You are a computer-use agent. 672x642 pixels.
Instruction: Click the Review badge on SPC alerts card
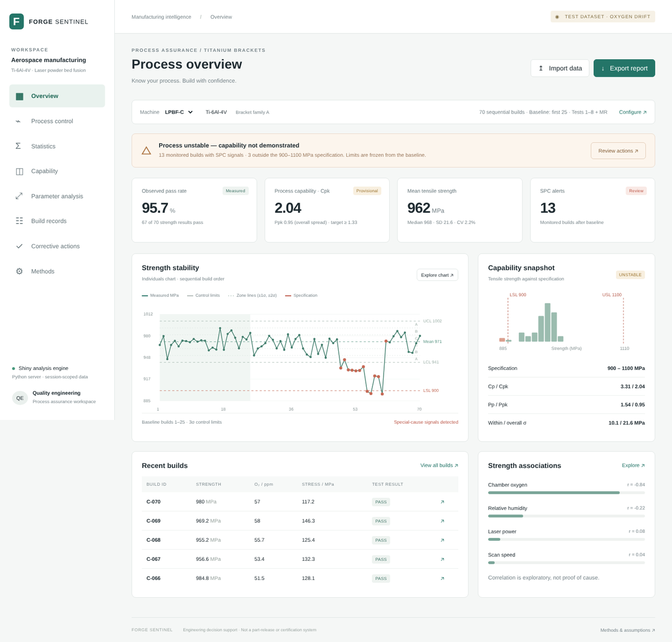pyautogui.click(x=636, y=191)
